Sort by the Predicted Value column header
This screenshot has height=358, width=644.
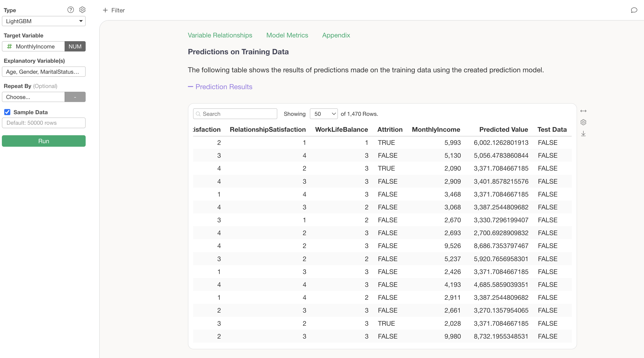(x=503, y=129)
